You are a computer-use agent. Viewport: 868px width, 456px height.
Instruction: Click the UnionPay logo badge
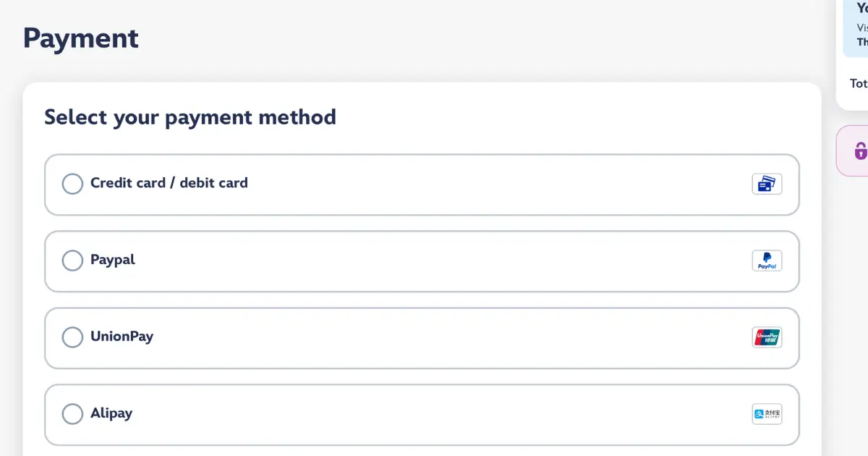point(767,337)
